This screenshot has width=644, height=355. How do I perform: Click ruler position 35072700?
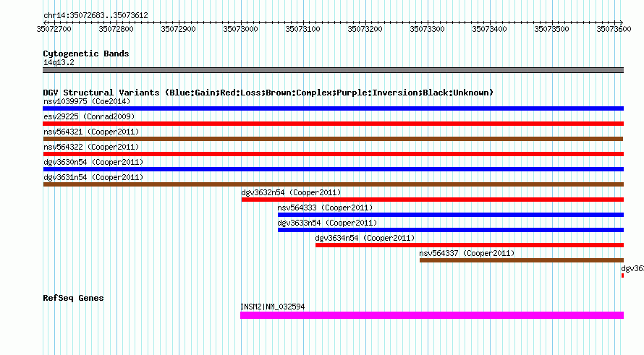click(x=54, y=29)
